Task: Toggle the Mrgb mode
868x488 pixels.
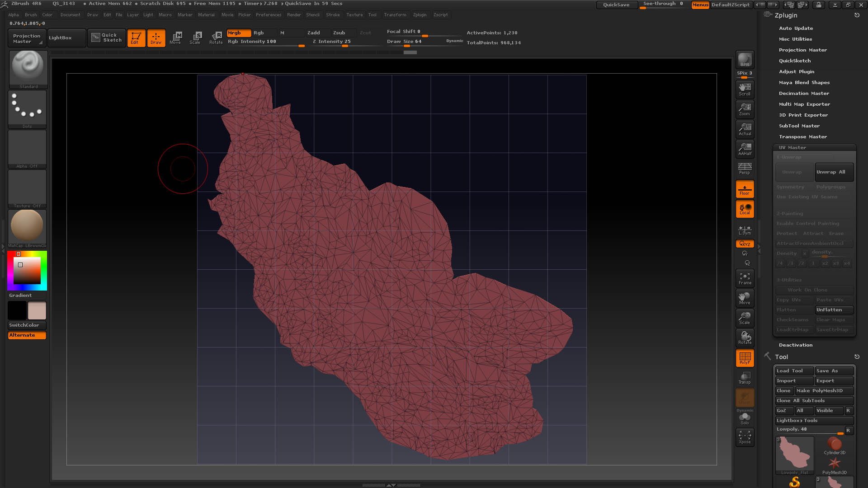Action: pos(239,33)
